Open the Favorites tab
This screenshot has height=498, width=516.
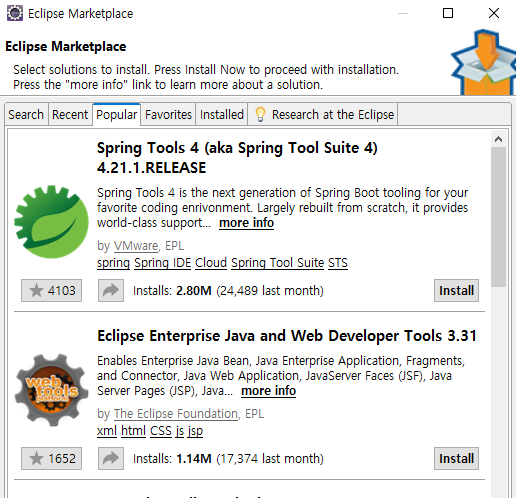168,115
